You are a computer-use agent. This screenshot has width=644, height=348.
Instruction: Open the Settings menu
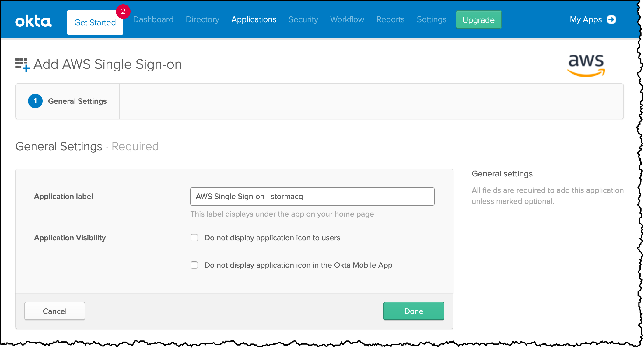431,19
